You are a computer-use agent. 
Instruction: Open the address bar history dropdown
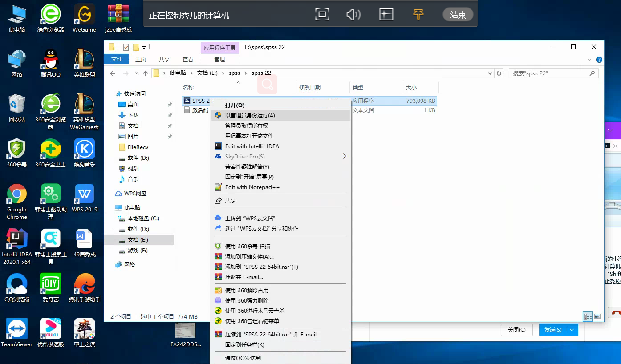coord(490,73)
